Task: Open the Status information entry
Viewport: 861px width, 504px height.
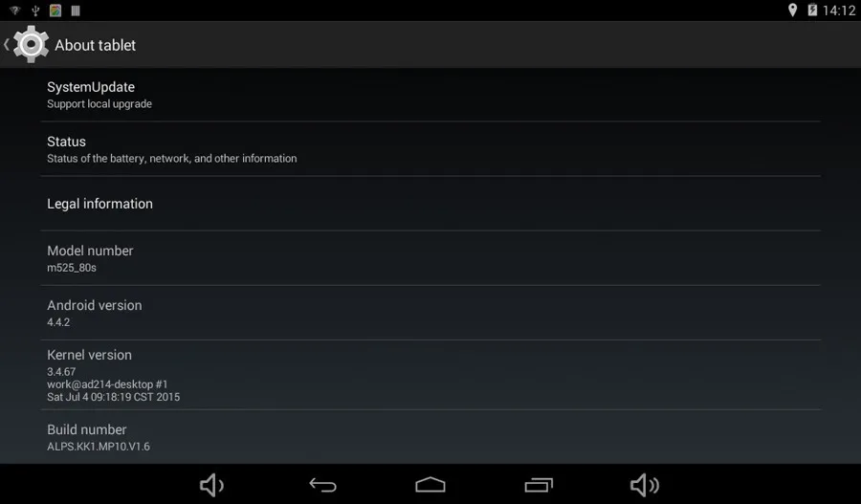Action: pos(430,149)
